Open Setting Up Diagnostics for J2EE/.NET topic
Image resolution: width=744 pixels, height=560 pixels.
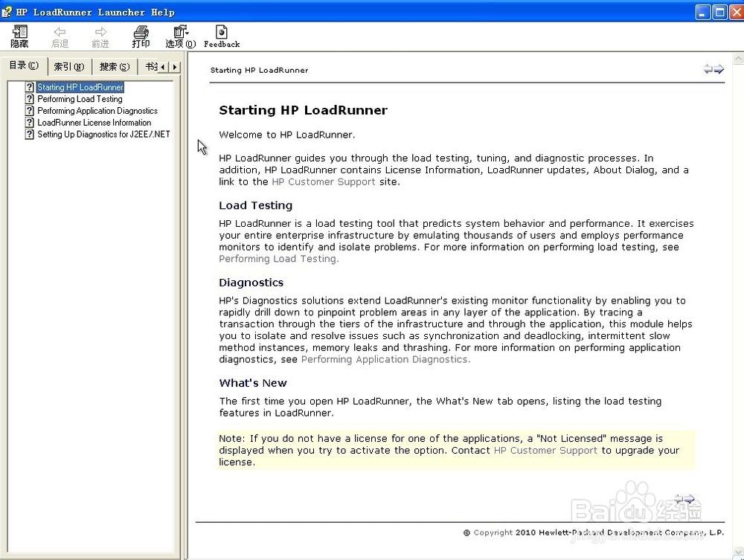coord(102,134)
